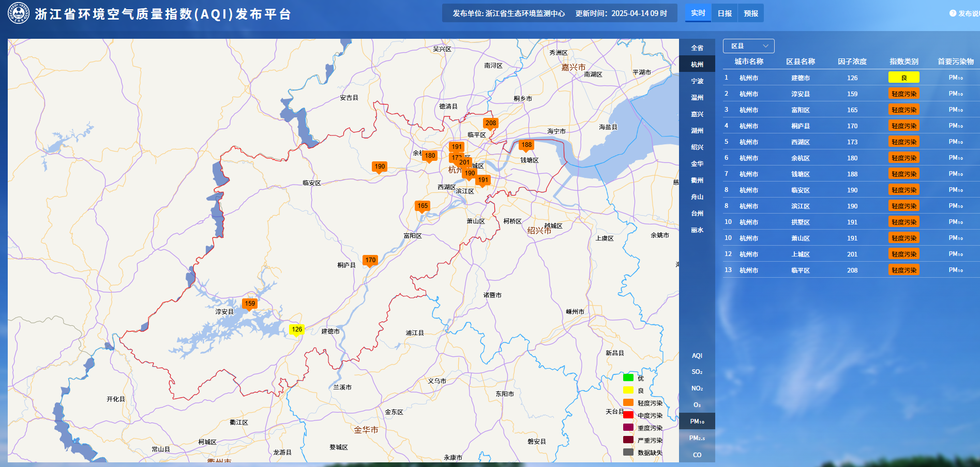980x467 pixels.
Task: Switch to 预报 forecast tab
Action: pos(751,13)
